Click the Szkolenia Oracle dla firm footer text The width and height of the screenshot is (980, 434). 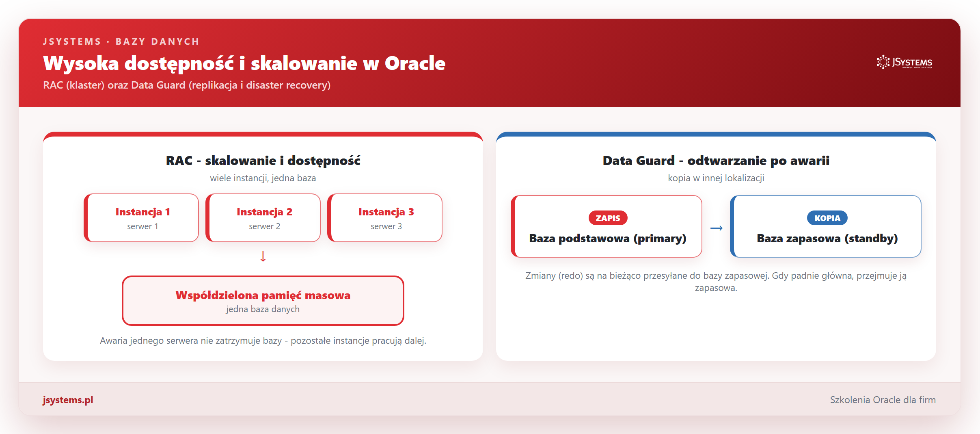point(883,400)
